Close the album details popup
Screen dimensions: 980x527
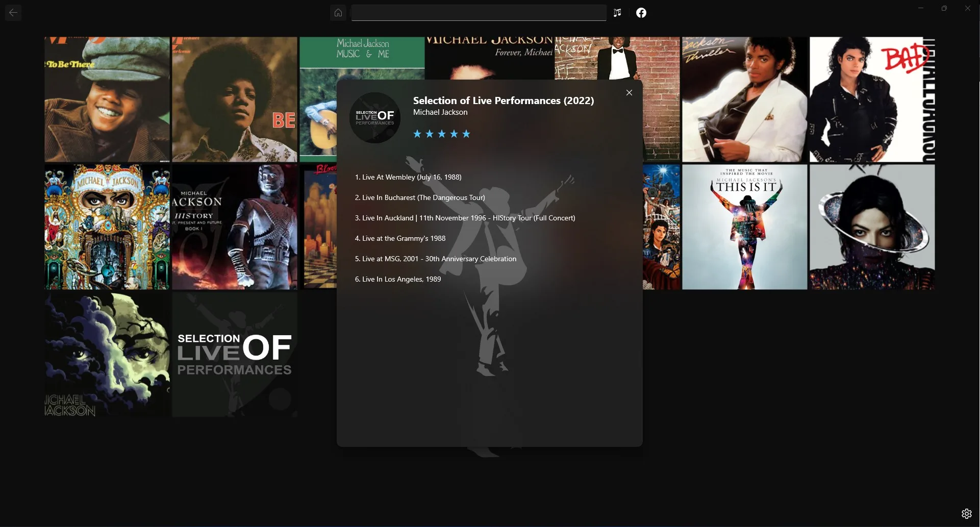[x=629, y=93]
